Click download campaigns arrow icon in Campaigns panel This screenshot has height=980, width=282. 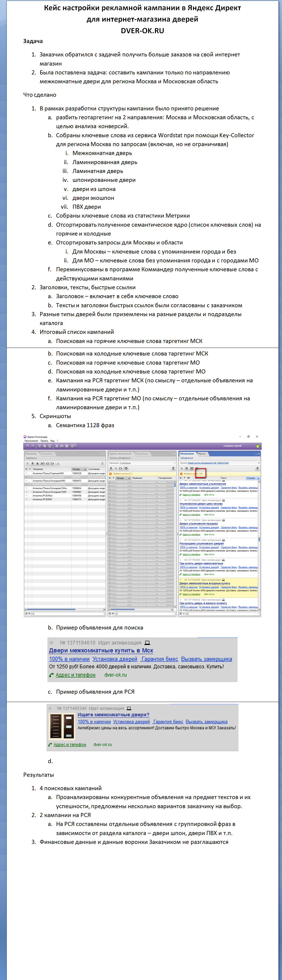pyautogui.click(x=32, y=464)
